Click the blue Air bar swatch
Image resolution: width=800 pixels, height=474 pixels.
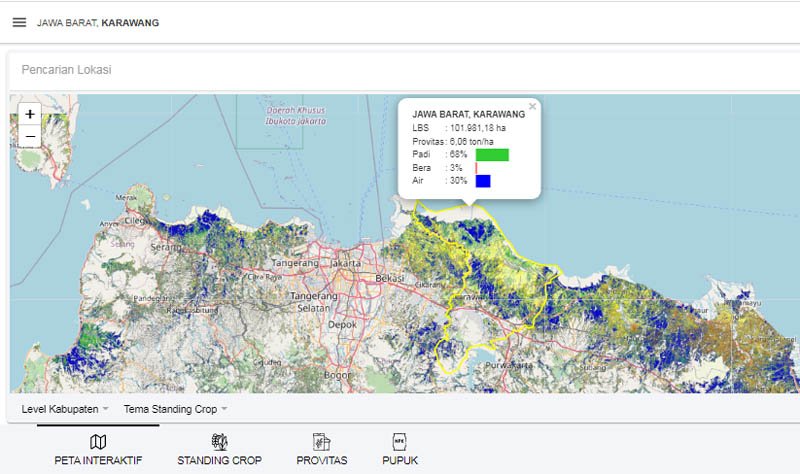[x=483, y=181]
